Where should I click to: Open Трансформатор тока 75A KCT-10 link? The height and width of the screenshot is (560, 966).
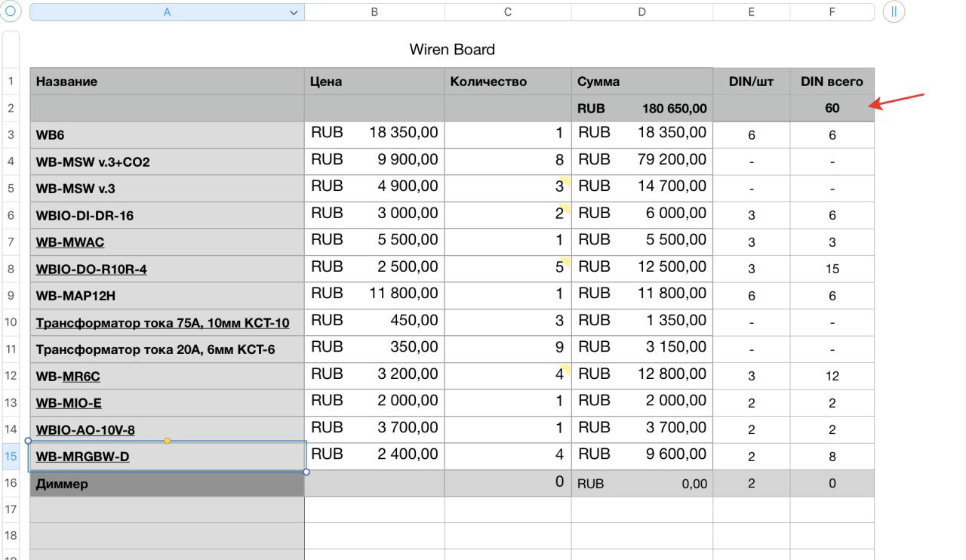point(168,323)
